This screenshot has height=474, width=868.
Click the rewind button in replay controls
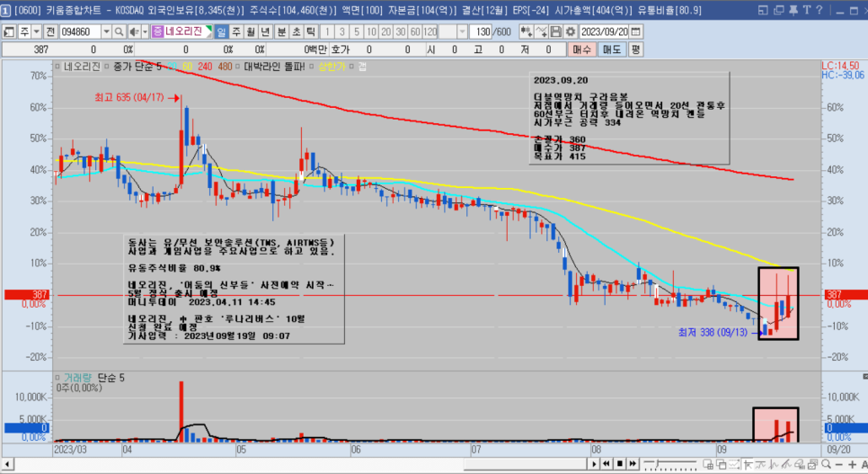607,464
